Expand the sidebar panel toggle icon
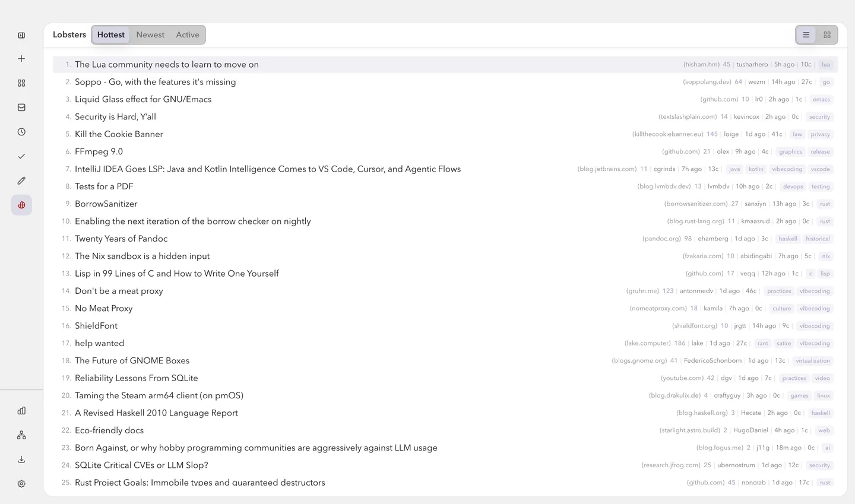The height and width of the screenshot is (504, 855). [21, 35]
